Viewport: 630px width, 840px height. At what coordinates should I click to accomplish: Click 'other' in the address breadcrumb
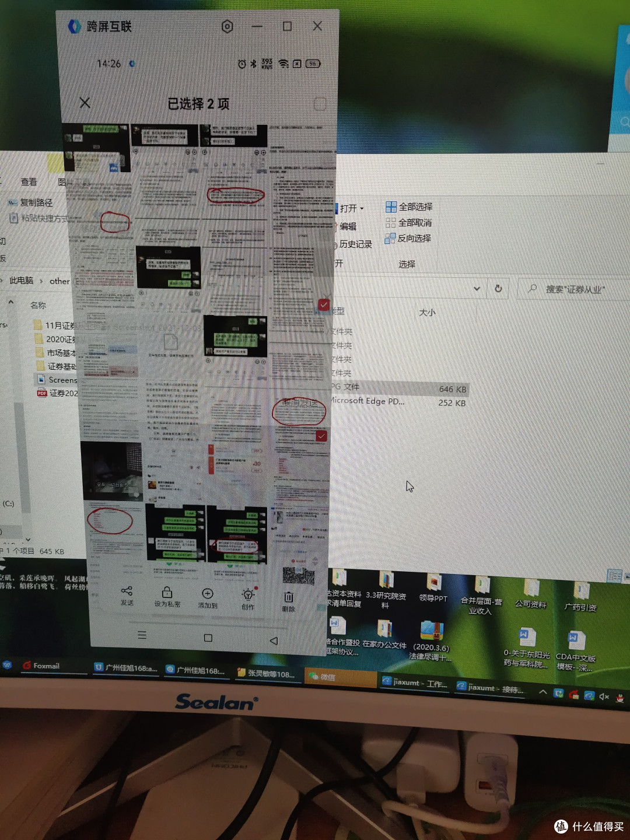[x=60, y=281]
